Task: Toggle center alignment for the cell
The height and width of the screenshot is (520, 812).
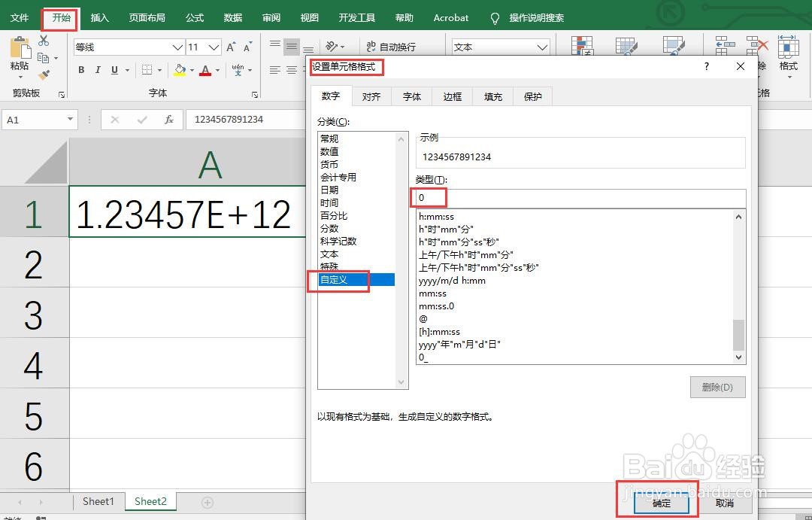Action: tap(290, 70)
